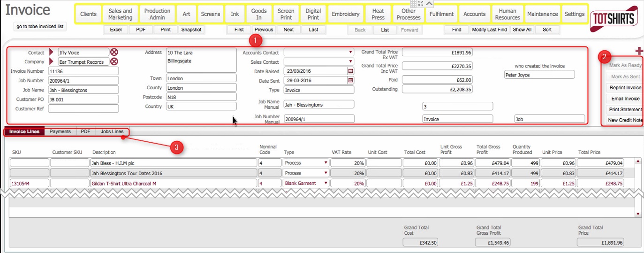Click the arrow icon next to Company

pyautogui.click(x=52, y=61)
